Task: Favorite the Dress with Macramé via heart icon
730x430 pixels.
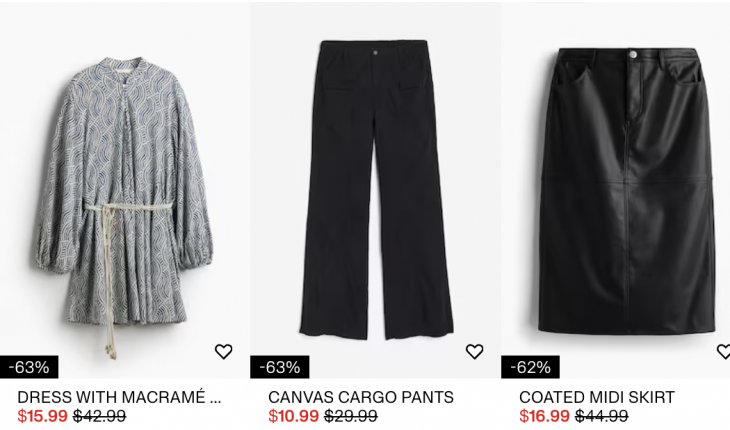Action: (223, 351)
